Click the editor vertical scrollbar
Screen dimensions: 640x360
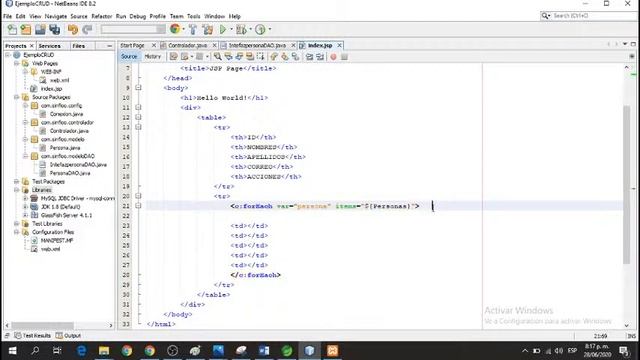[627, 184]
